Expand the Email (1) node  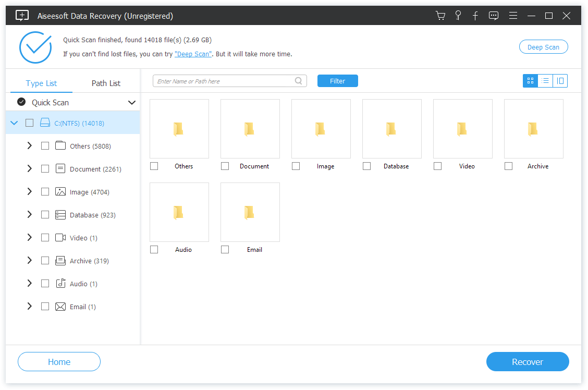30,307
